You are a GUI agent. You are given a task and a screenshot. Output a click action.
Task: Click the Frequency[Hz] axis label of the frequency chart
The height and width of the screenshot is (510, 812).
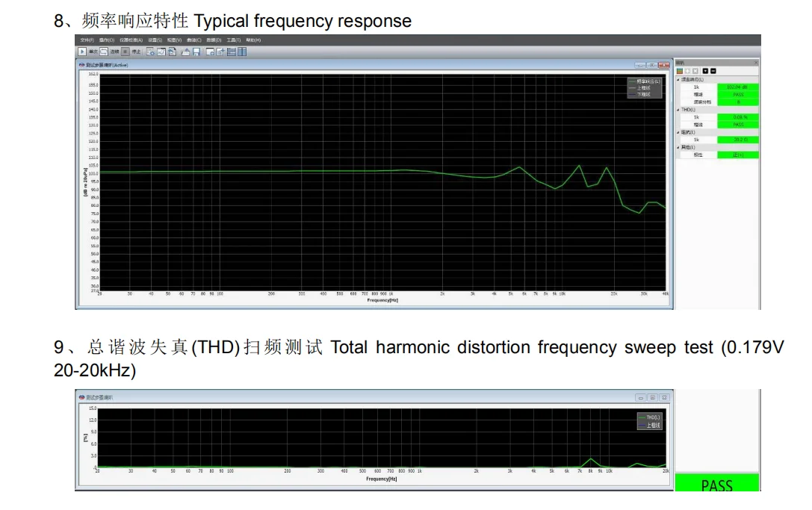pos(382,300)
